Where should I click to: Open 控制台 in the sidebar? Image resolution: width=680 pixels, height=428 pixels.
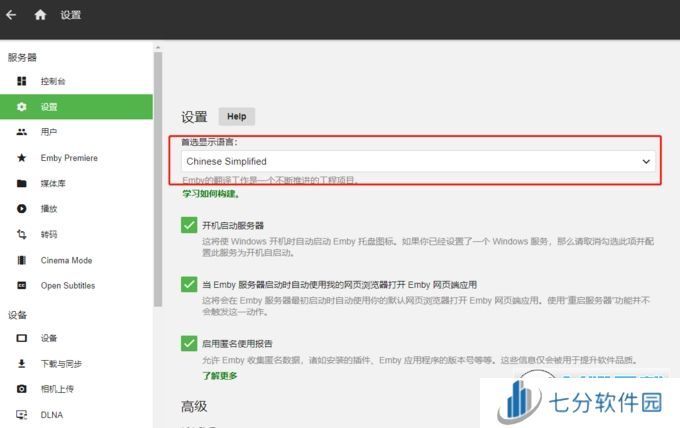[76, 81]
